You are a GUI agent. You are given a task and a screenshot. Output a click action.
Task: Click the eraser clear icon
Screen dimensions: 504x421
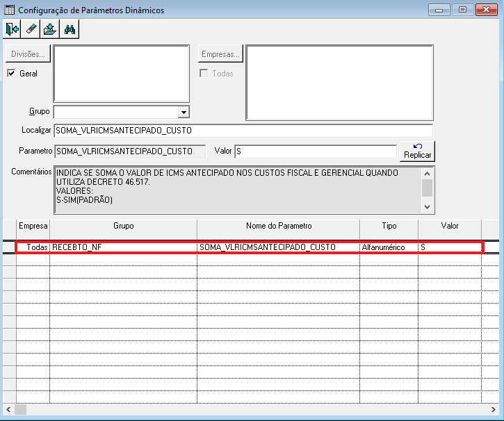31,29
